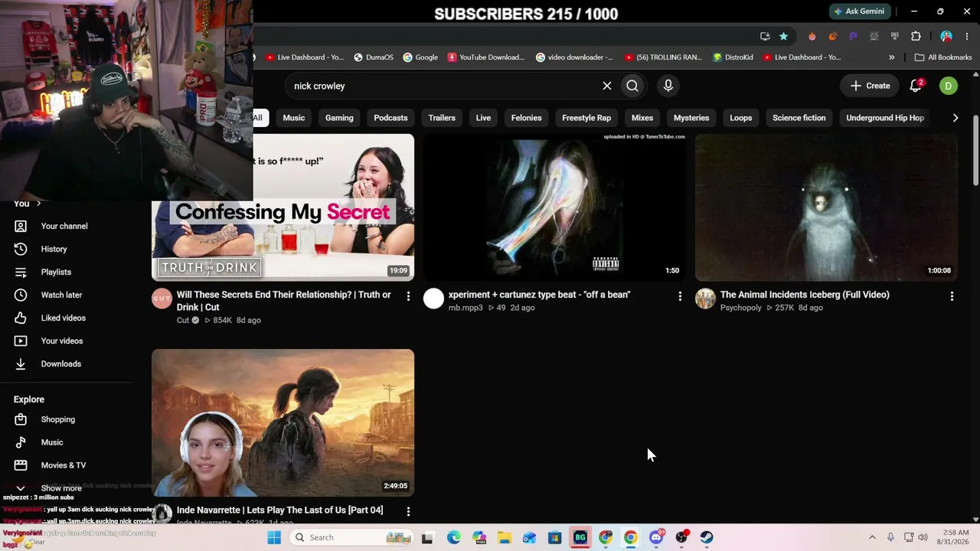Open the Chrome Extensions puzzle icon

point(916,36)
